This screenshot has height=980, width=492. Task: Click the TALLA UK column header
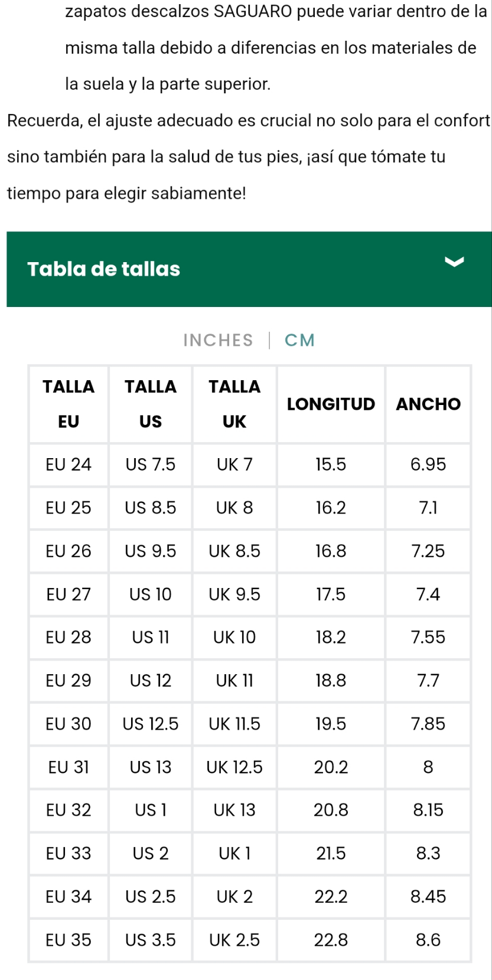[x=234, y=404]
